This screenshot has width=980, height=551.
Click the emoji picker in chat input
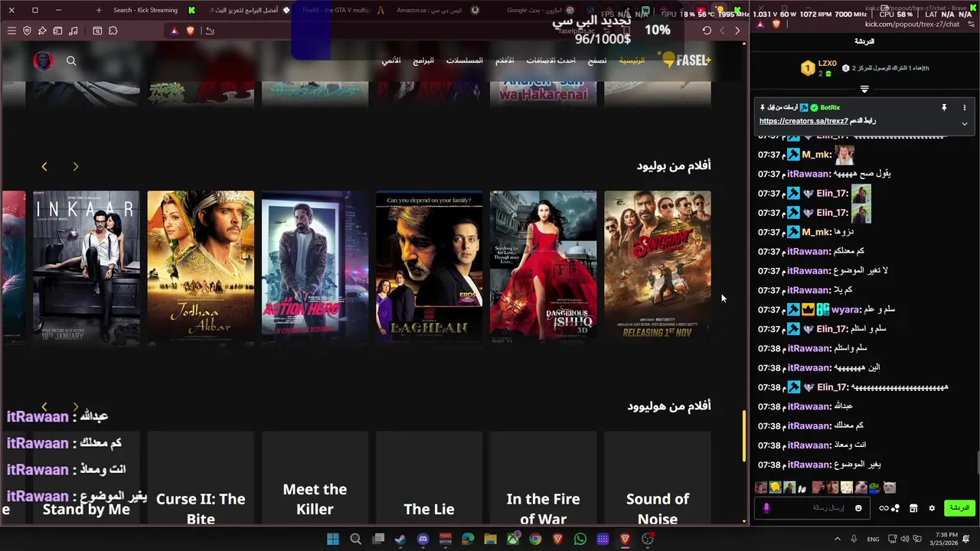[x=858, y=508]
